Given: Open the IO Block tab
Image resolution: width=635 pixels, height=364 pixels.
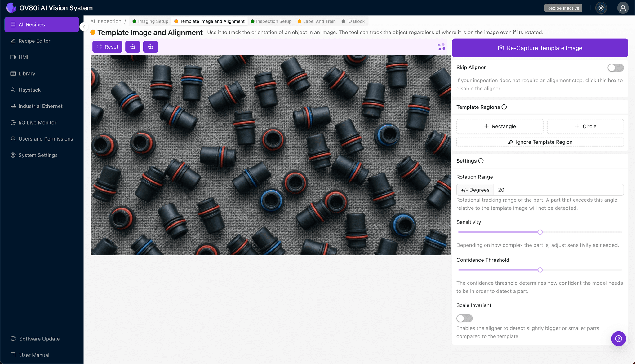Looking at the screenshot, I should 353,21.
